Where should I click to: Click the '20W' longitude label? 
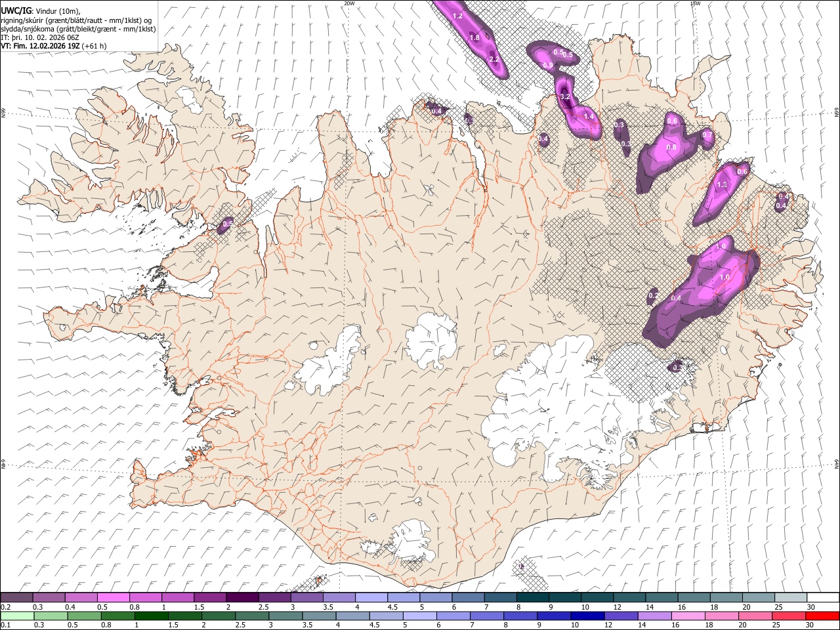349,3
